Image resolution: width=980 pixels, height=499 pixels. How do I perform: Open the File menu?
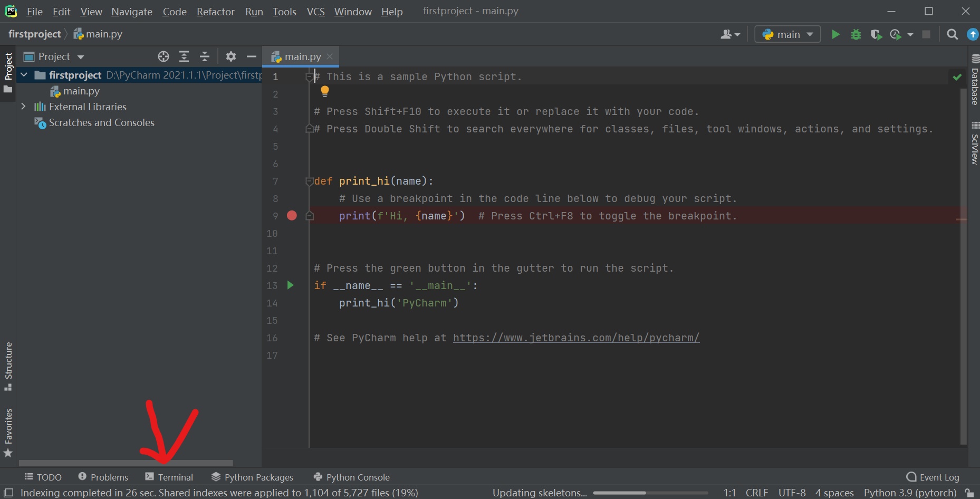(x=34, y=12)
